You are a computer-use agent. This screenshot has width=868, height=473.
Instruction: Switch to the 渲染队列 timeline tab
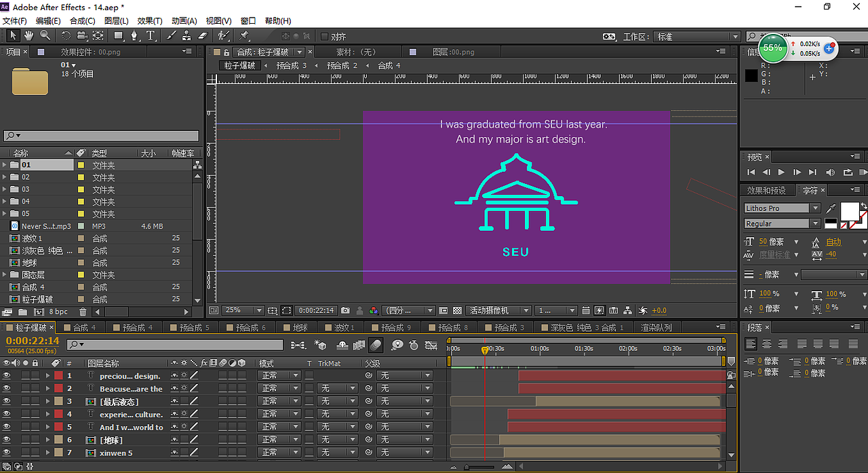pos(656,328)
